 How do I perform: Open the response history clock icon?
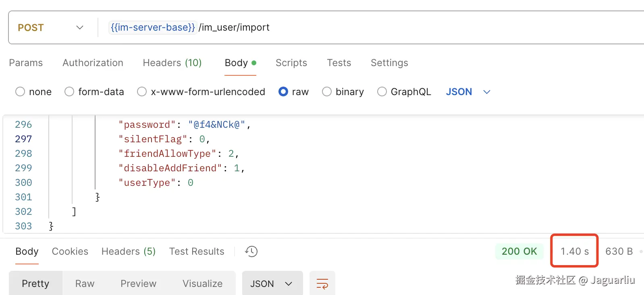click(x=251, y=251)
